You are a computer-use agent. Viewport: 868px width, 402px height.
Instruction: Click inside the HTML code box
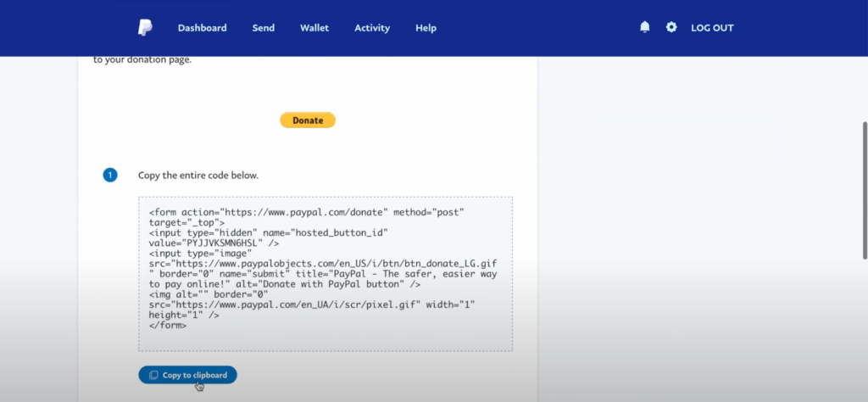325,274
